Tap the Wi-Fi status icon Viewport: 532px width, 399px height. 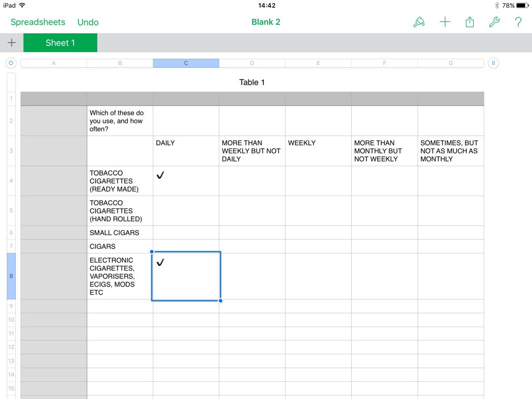[22, 5]
